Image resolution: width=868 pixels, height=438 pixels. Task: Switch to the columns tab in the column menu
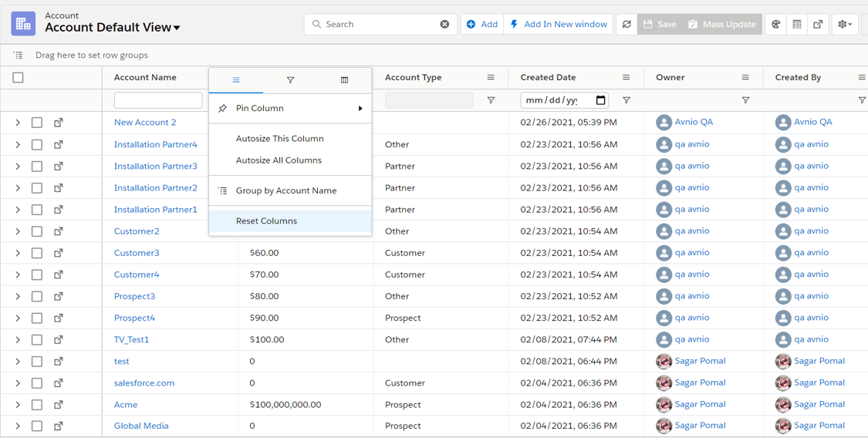pyautogui.click(x=344, y=80)
